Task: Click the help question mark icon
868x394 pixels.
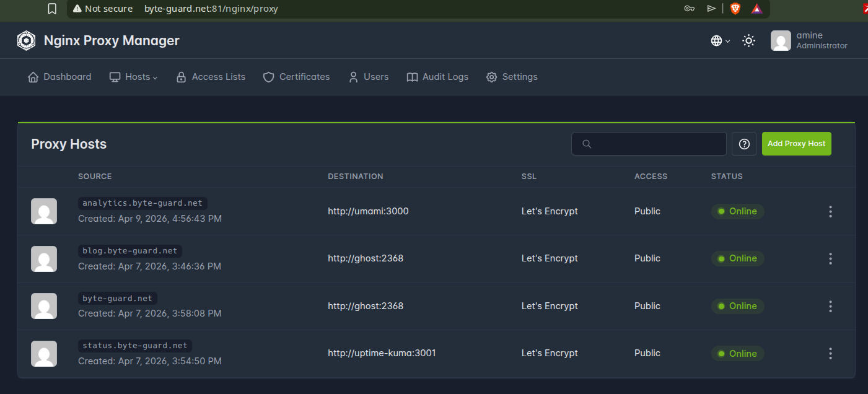Action: click(x=743, y=144)
